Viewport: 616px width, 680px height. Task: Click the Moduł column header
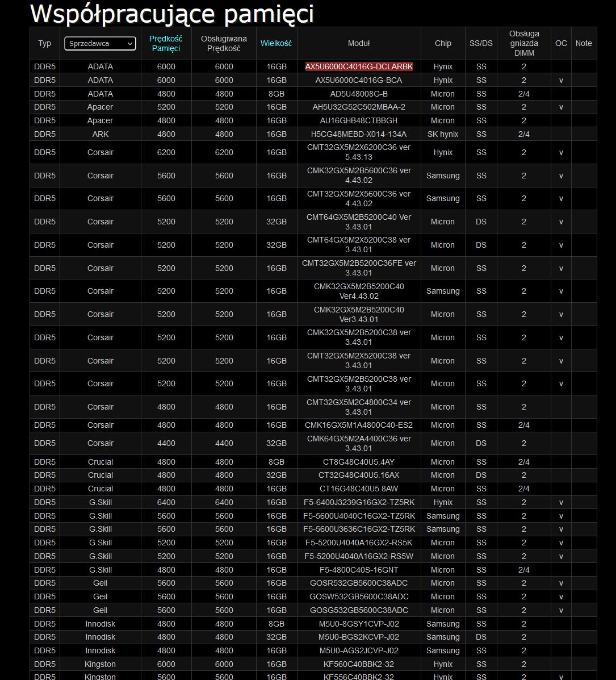(359, 43)
